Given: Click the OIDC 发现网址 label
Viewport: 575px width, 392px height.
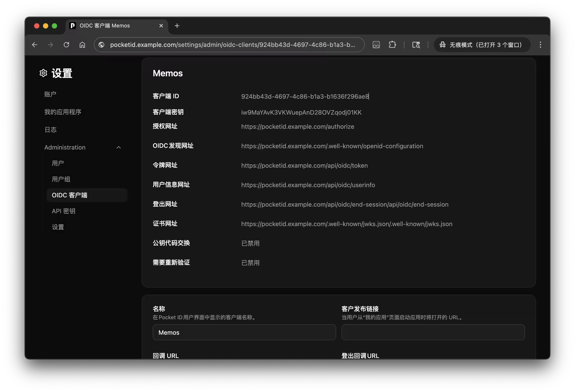Looking at the screenshot, I should tap(173, 146).
